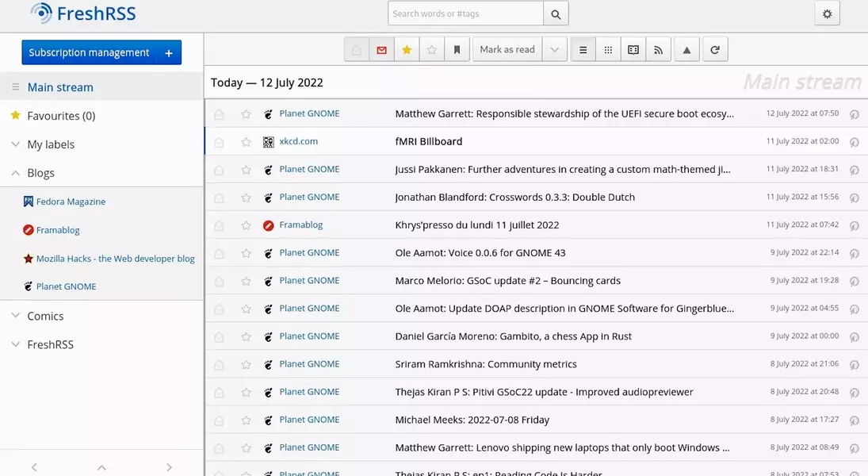Click the search magnifier button
The image size is (868, 476).
coord(556,13)
